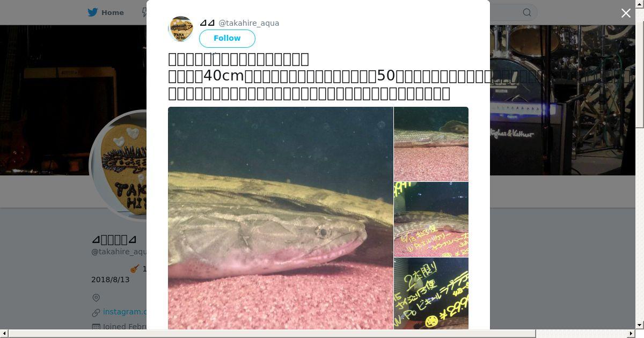Close the tweet overlay with X

(x=626, y=13)
